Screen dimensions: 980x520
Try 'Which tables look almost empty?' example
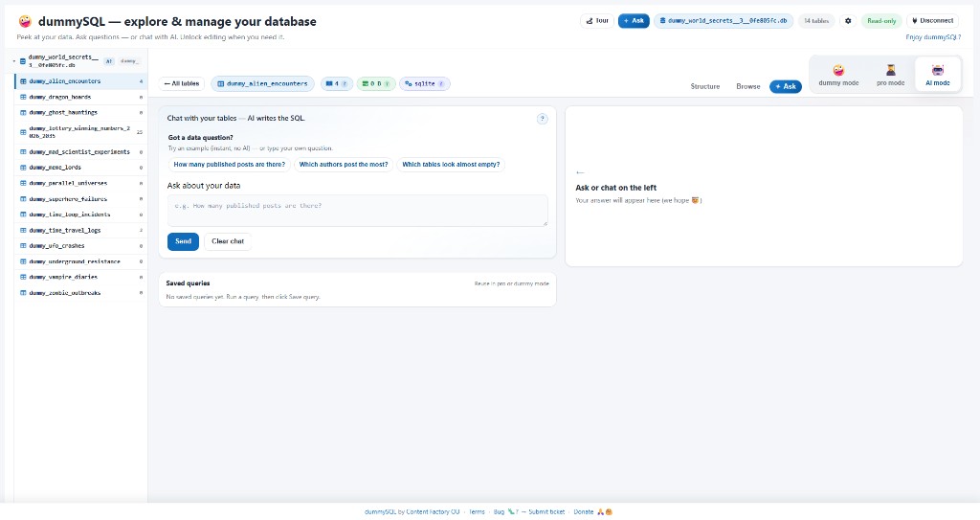pyautogui.click(x=451, y=165)
